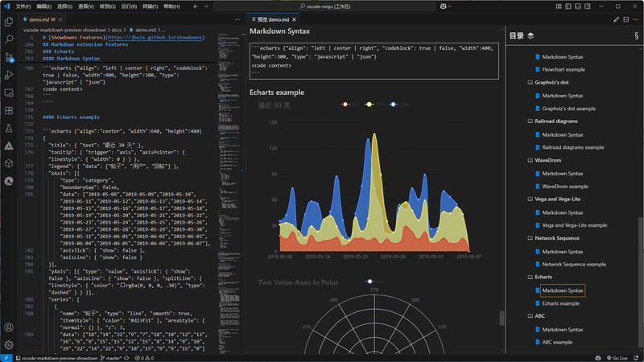Toggle the secondary side bar layout button
Screen dimensions: 644x362
click(x=588, y=6)
